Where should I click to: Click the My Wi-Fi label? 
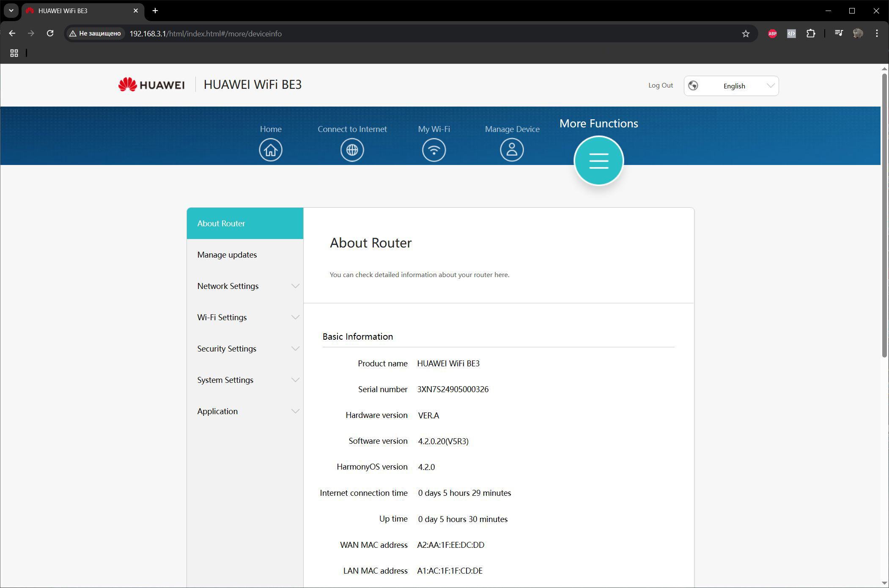coord(434,129)
